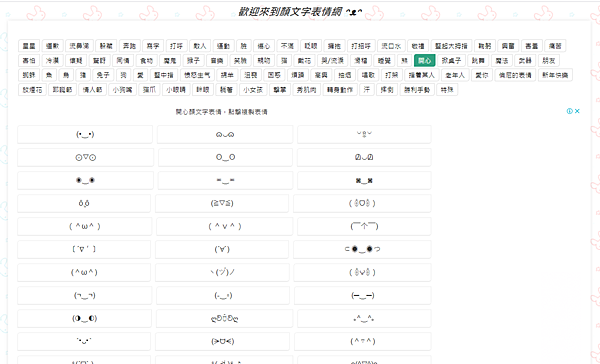Select the 哭/流淚 category tag
600x364 pixels.
(x=333, y=60)
